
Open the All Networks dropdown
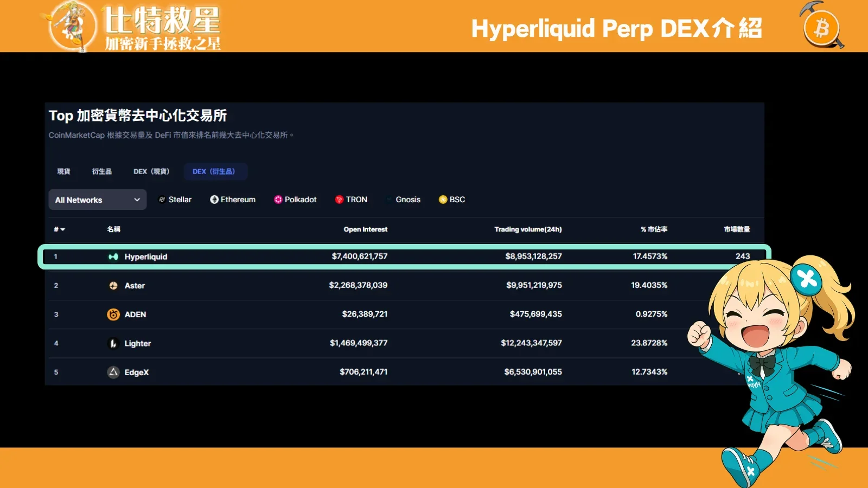(97, 200)
